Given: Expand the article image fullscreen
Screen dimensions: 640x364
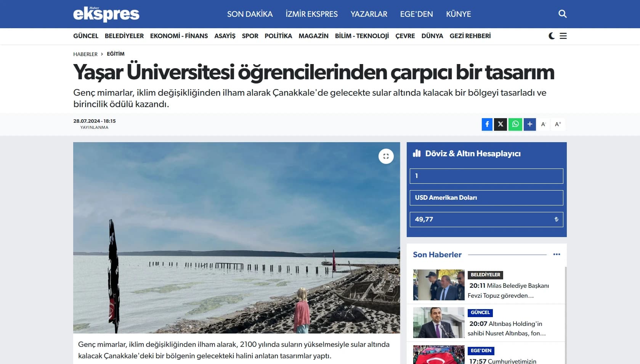Looking at the screenshot, I should 386,156.
